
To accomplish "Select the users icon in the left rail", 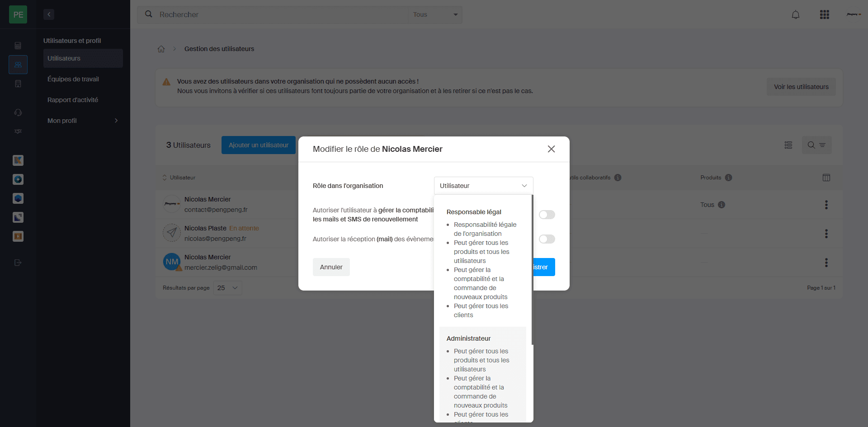I will pyautogui.click(x=18, y=65).
